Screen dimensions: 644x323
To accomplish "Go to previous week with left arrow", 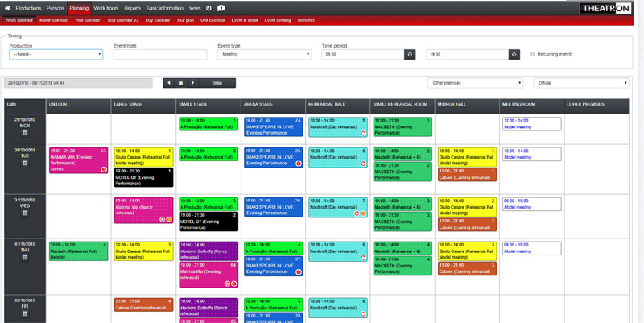I will pyautogui.click(x=169, y=83).
